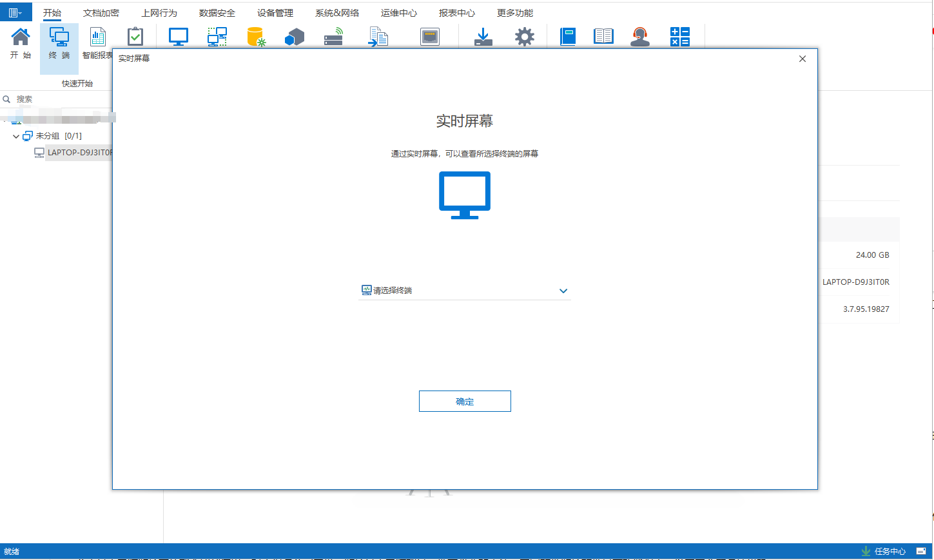
Task: Click the network port toolbar icon
Action: pos(430,37)
